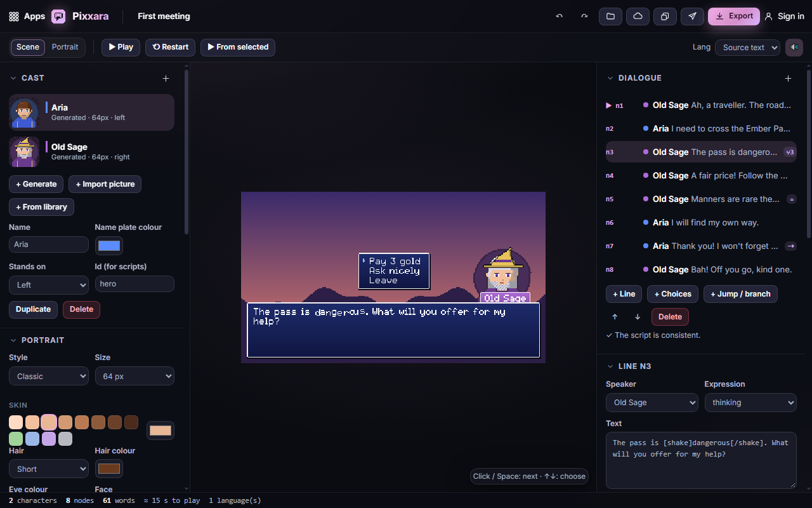
Task: Open the Hair colour swatch
Action: 109,469
